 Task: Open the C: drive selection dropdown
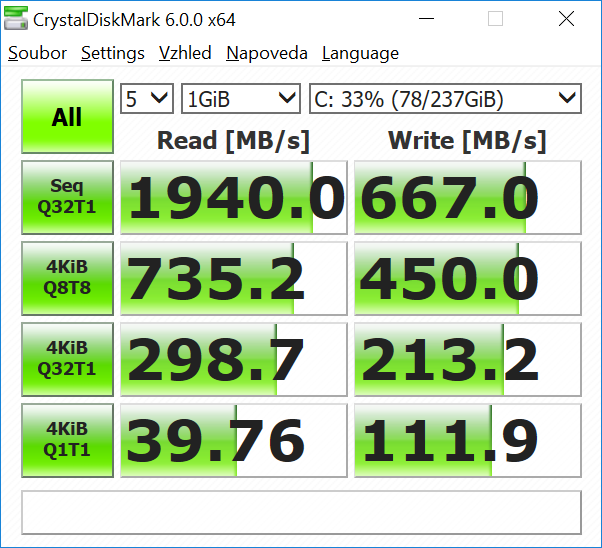[x=445, y=98]
